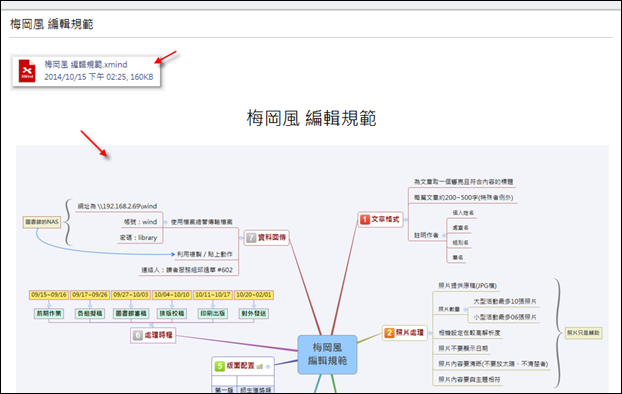Collapse the 版面配置 branch toggle dot

(x=268, y=367)
